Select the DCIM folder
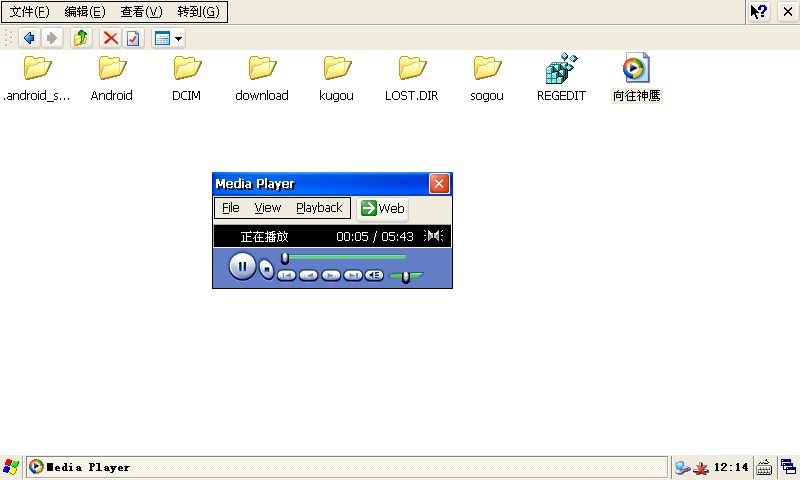Screen dimensions: 800x480 point(187,77)
